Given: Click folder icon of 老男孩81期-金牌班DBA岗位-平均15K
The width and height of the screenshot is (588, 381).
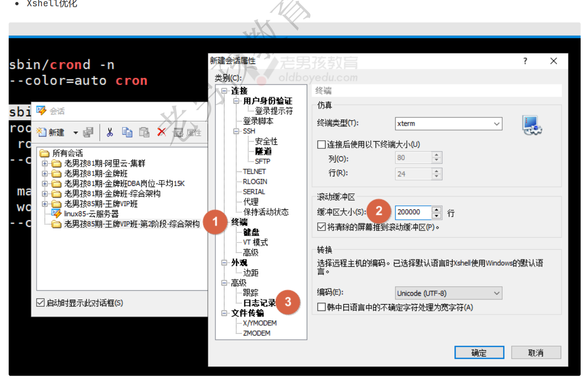Looking at the screenshot, I should tap(56, 184).
